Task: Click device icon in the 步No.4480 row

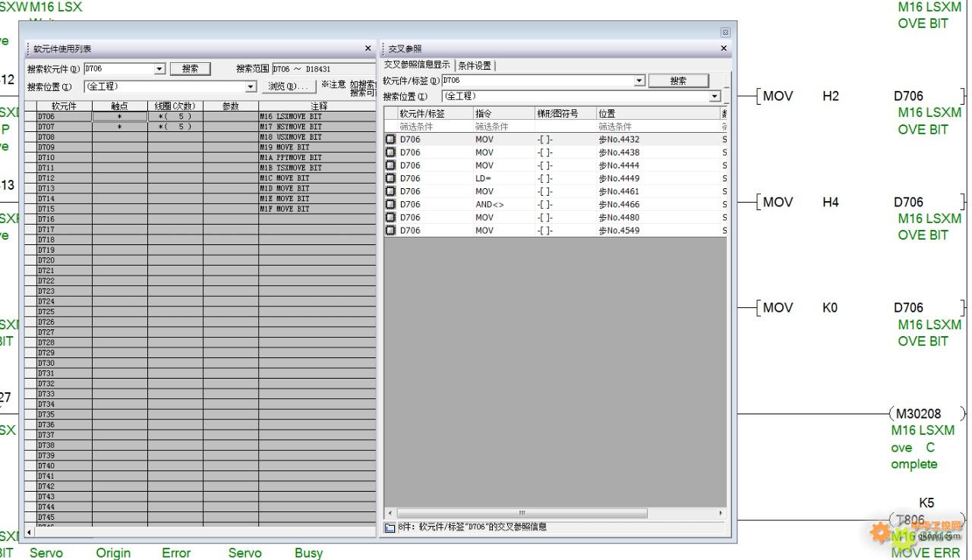Action: coord(390,217)
